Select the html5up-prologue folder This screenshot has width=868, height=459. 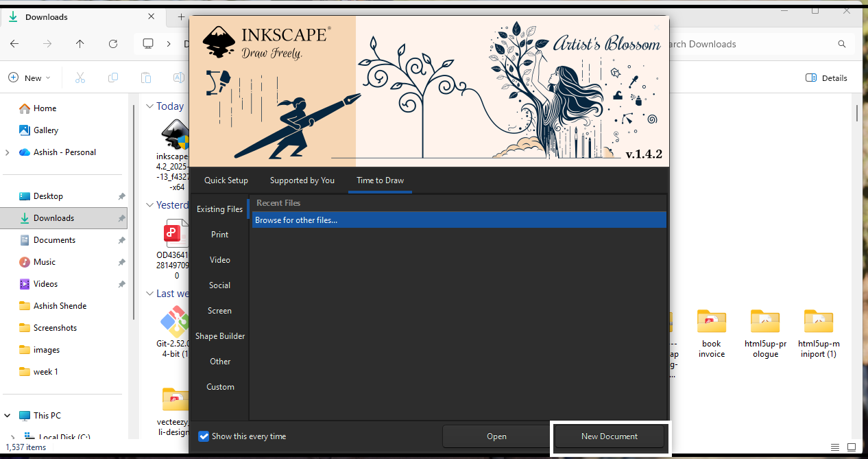coord(765,333)
